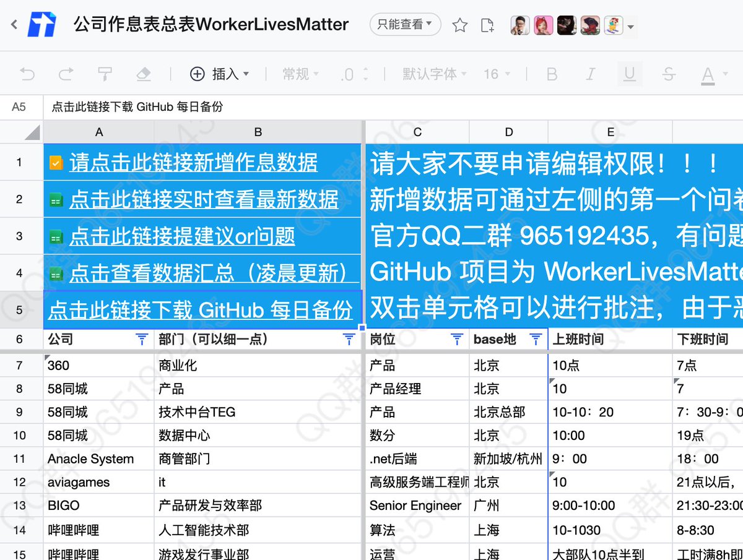Toggle bold formatting

(x=552, y=74)
